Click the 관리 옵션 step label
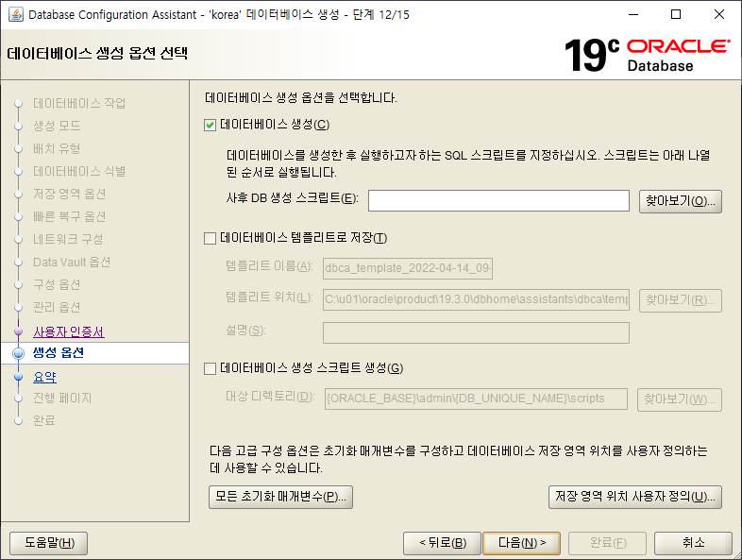Screen dimensions: 742x560 coord(57,308)
